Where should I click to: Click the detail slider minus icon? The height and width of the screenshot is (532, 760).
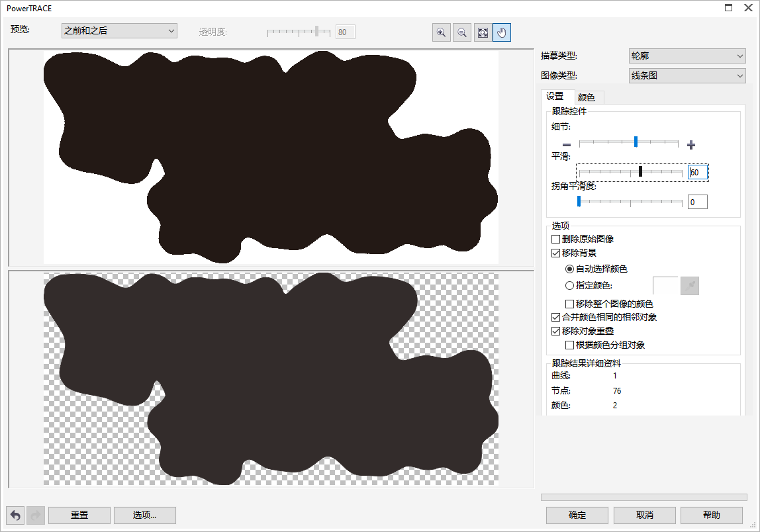(567, 145)
